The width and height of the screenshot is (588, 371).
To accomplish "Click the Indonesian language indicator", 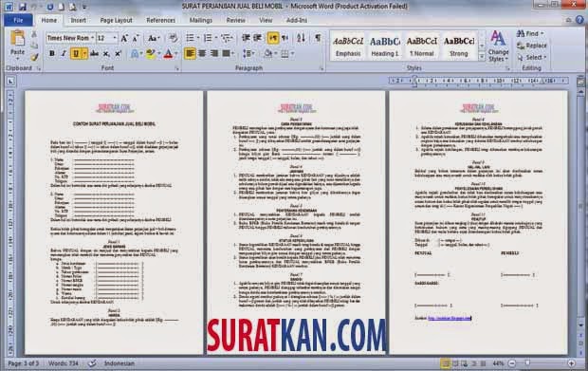I will [x=119, y=363].
